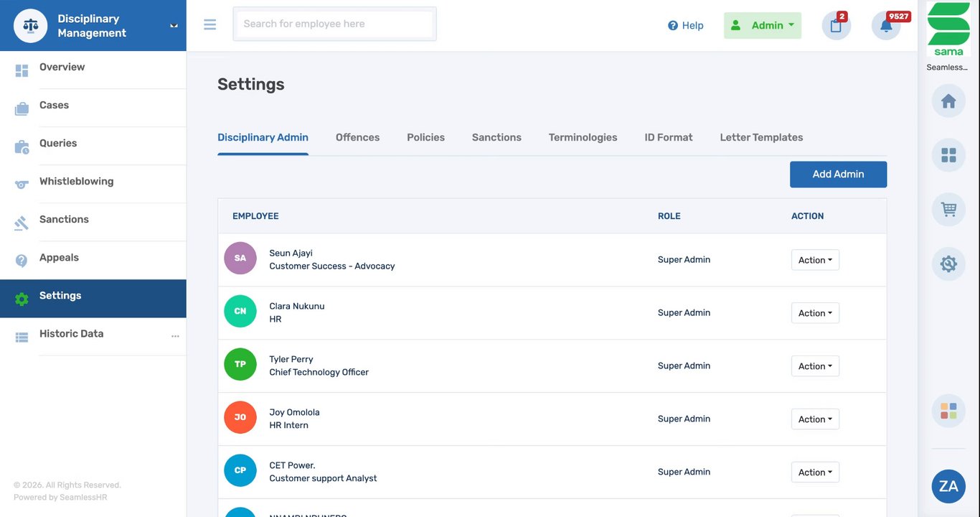
Task: Switch to the Letter Templates tab
Action: tap(761, 137)
